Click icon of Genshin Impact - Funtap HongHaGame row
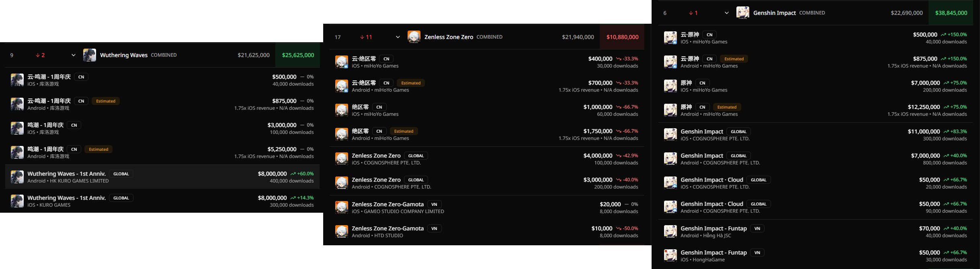Viewport: 980px width, 269px height. [670, 256]
